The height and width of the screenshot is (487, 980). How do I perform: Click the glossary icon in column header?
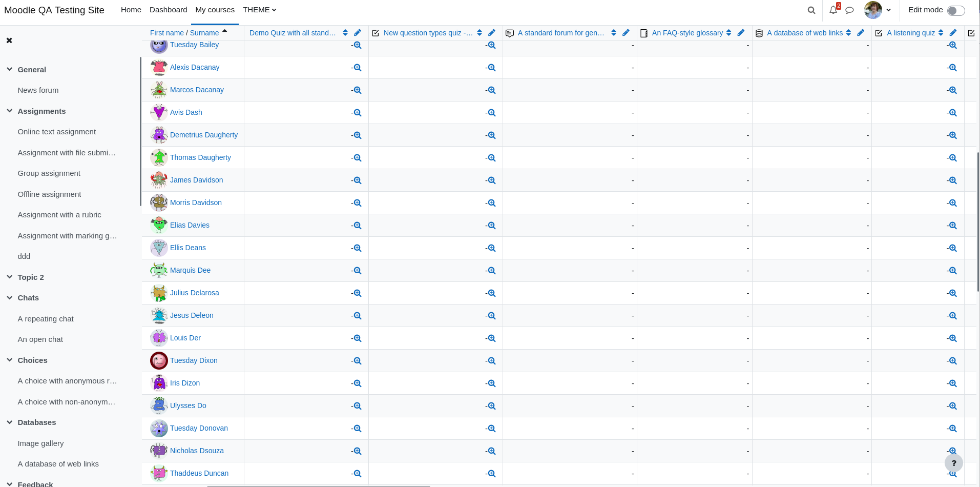pyautogui.click(x=644, y=33)
